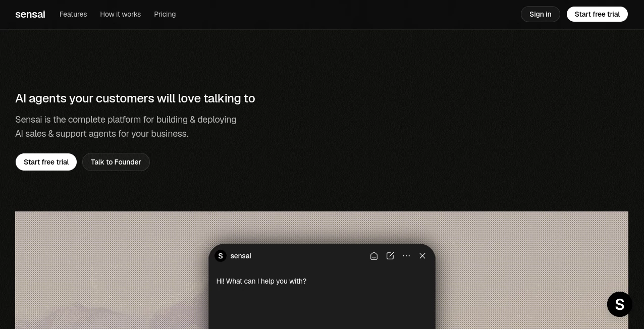Click the text "AI sales & support agents for your business."
644x329 pixels.
[x=102, y=134]
